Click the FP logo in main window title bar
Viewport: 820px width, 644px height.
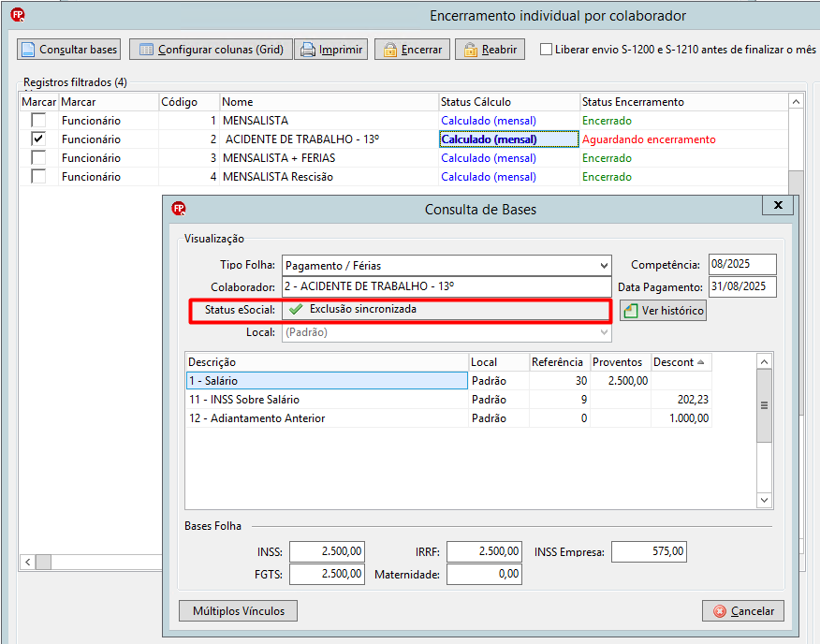click(x=18, y=15)
